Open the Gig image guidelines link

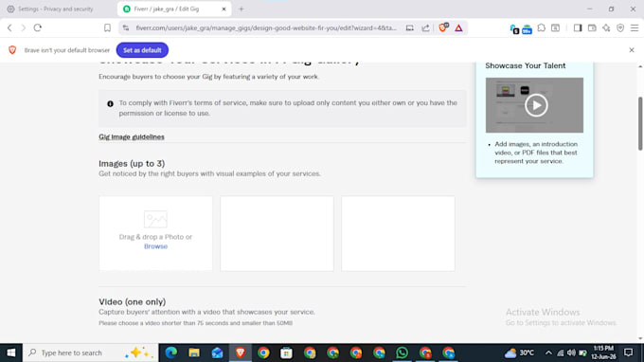(132, 136)
